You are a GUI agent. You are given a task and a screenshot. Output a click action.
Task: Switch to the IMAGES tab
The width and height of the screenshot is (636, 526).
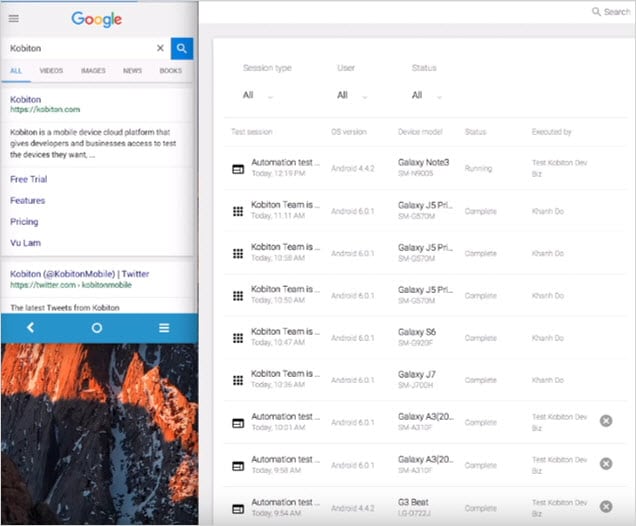pyautogui.click(x=93, y=71)
